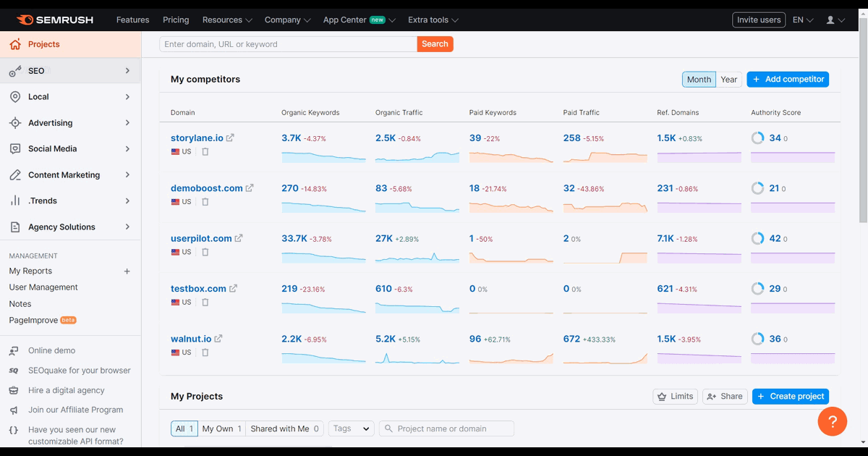
Task: Click the SEO key icon
Action: click(x=15, y=71)
